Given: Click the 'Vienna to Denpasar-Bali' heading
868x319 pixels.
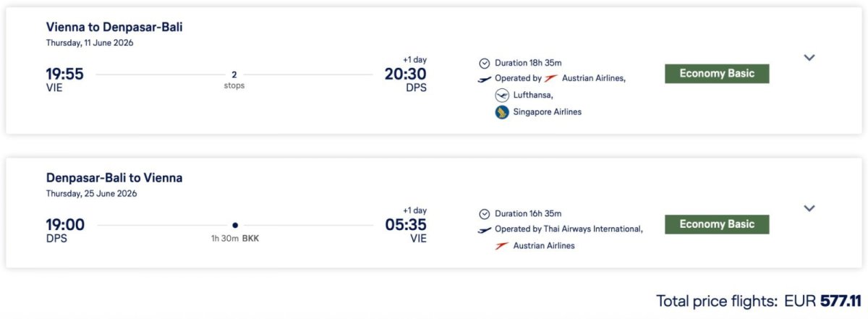Looking at the screenshot, I should coord(114,27).
